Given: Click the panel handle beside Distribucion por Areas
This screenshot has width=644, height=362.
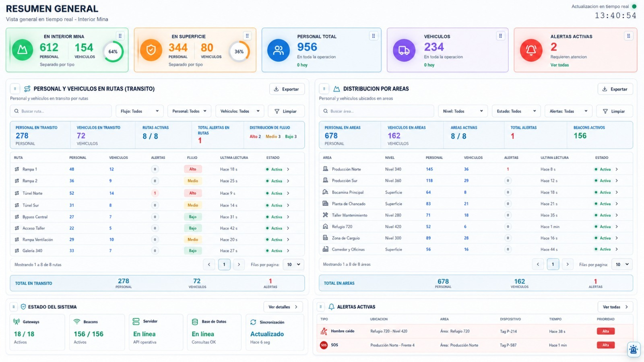Looking at the screenshot, I should click(324, 89).
